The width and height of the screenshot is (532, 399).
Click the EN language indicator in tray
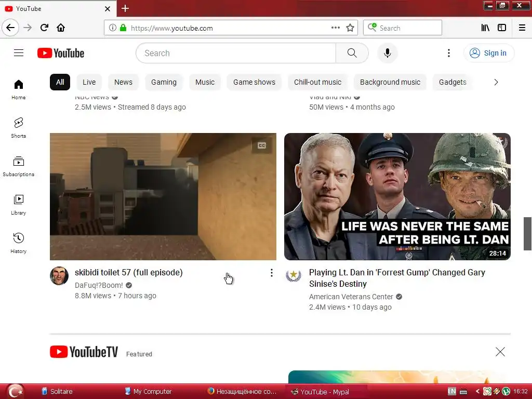click(451, 391)
